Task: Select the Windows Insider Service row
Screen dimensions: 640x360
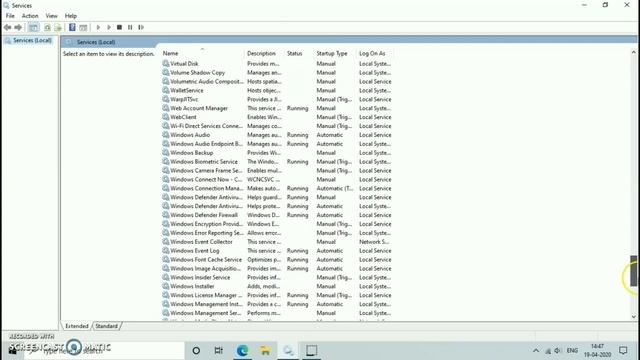Action: click(x=277, y=278)
